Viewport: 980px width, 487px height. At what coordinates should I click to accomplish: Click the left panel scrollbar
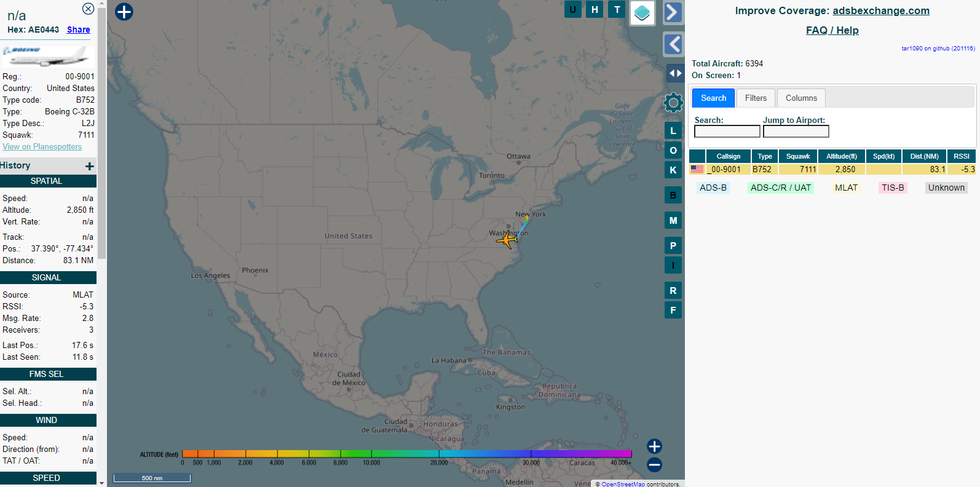click(x=101, y=132)
